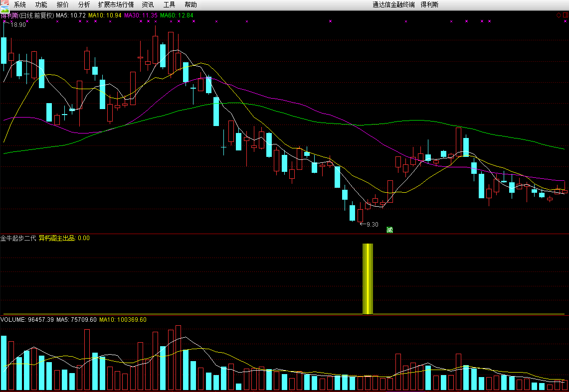Open the 帮助 menu
The height and width of the screenshot is (392, 569).
click(190, 4)
